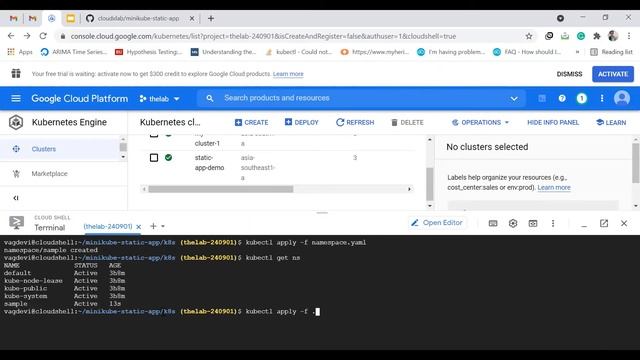
Task: Click the Cloud Shell terminal logo icon
Action: pos(16,222)
